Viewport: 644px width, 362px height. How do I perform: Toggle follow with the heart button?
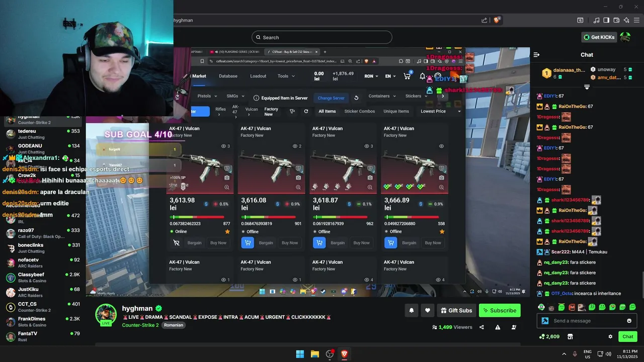pos(427,310)
